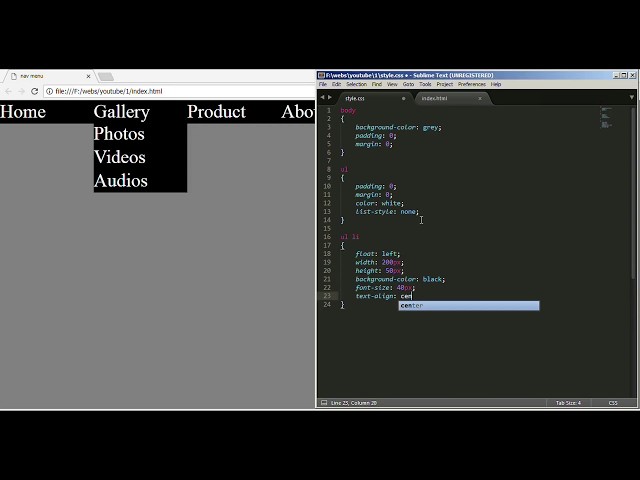Open the Selection menu
This screenshot has height=480, width=640.
[x=356, y=84]
